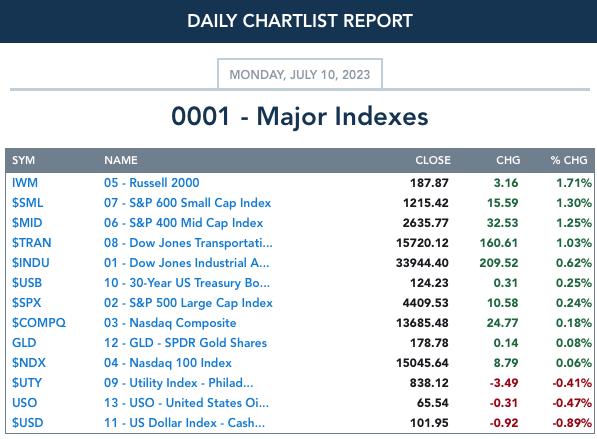Open the $USB symbol link
Viewport: 597px width, 439px height.
pyautogui.click(x=27, y=283)
